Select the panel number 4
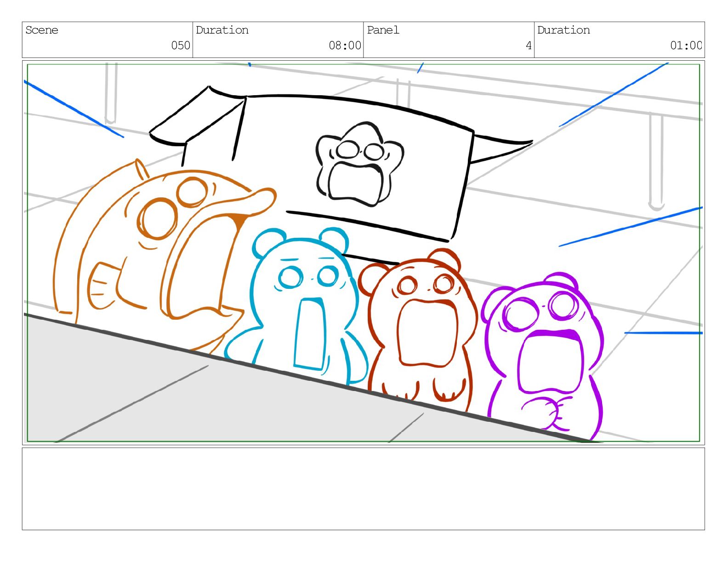 pyautogui.click(x=529, y=46)
